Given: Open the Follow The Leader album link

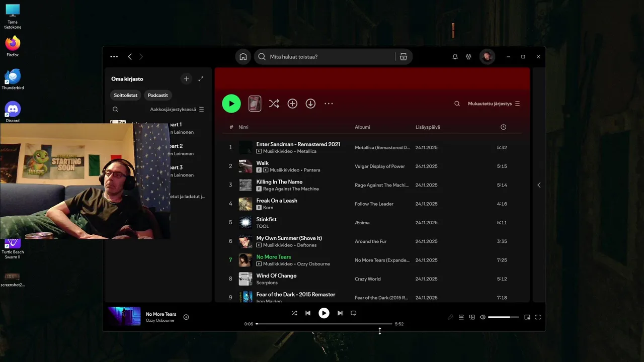Looking at the screenshot, I should (x=374, y=204).
